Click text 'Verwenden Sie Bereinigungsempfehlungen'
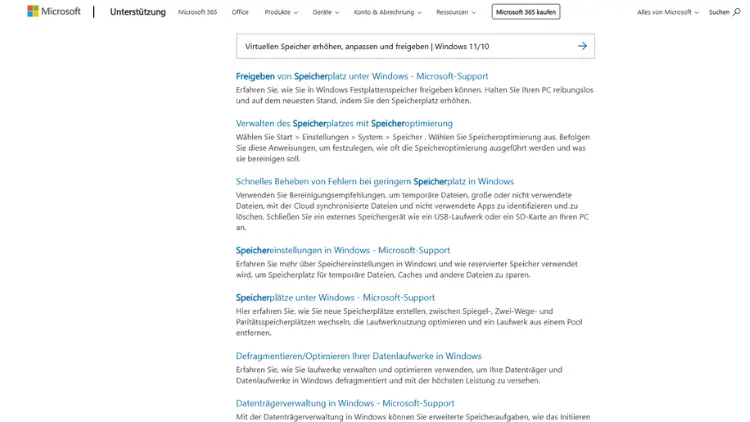This screenshot has width=750, height=422. click(x=310, y=195)
